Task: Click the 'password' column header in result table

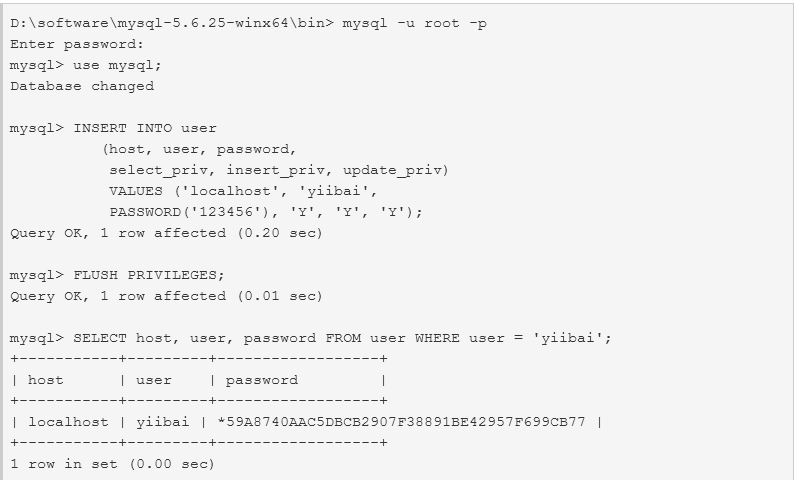Action: [x=261, y=380]
